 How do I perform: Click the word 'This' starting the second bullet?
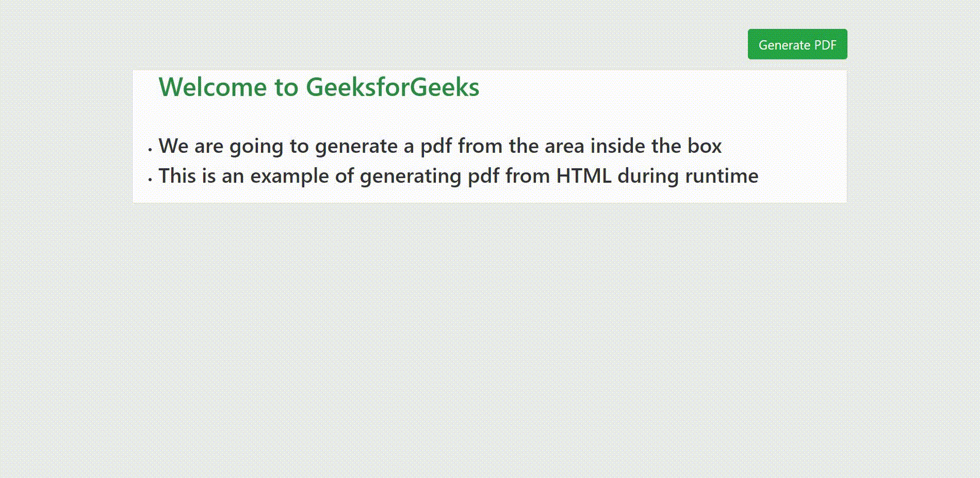[177, 176]
